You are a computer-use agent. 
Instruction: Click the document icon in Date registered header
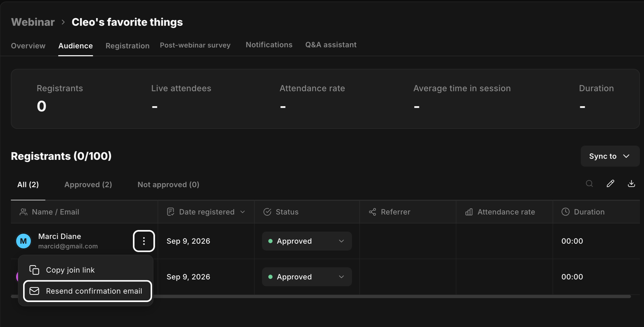[171, 212]
